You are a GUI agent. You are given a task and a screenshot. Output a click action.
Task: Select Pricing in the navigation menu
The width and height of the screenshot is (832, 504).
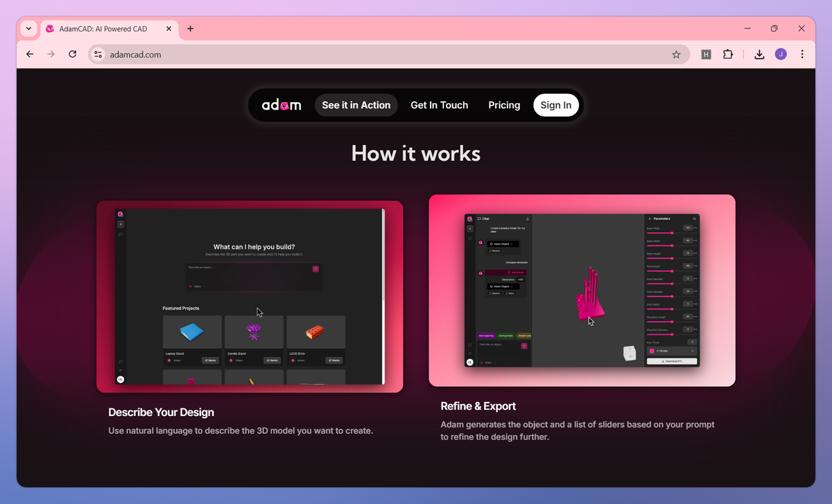click(504, 105)
